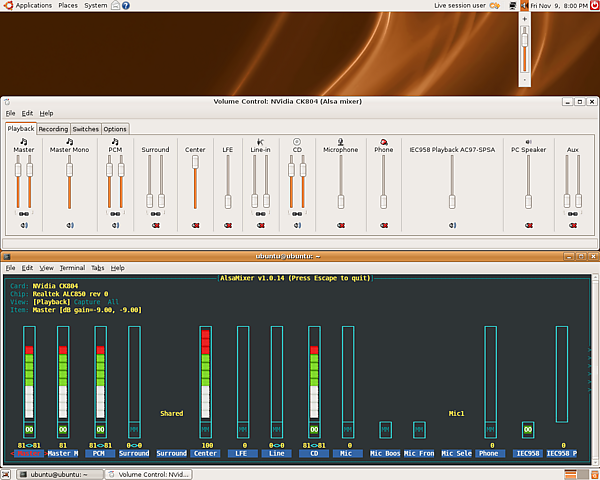Image resolution: width=600 pixels, height=480 pixels.
Task: Click the volume popup plus button
Action: [523, 21]
